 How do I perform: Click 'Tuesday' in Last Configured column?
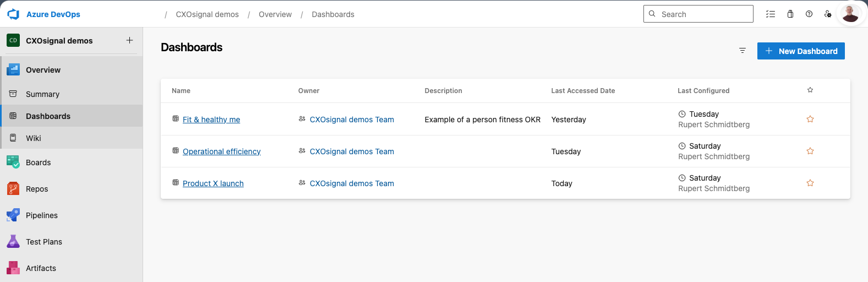[x=704, y=114]
